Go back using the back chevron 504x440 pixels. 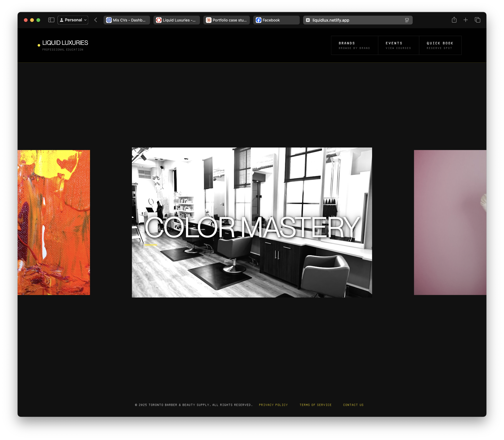coord(96,20)
